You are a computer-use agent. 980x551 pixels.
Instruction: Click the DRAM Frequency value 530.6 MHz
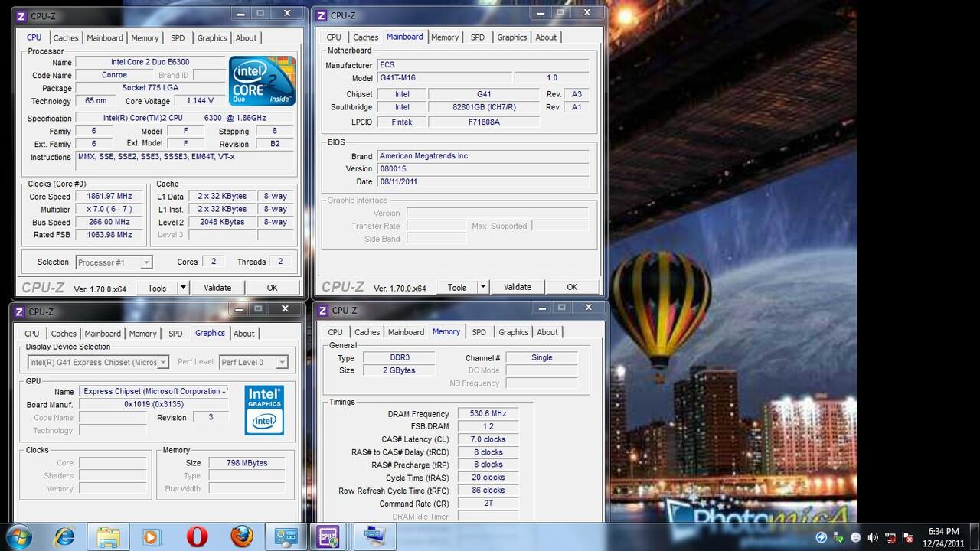coord(488,414)
